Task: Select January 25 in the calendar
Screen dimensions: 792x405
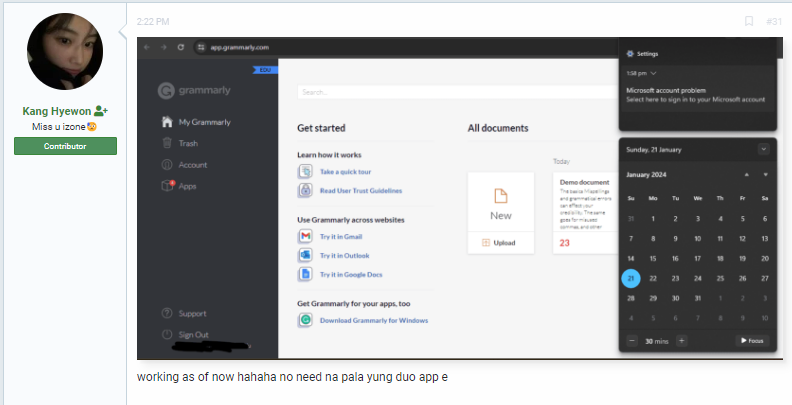Action: [x=720, y=278]
